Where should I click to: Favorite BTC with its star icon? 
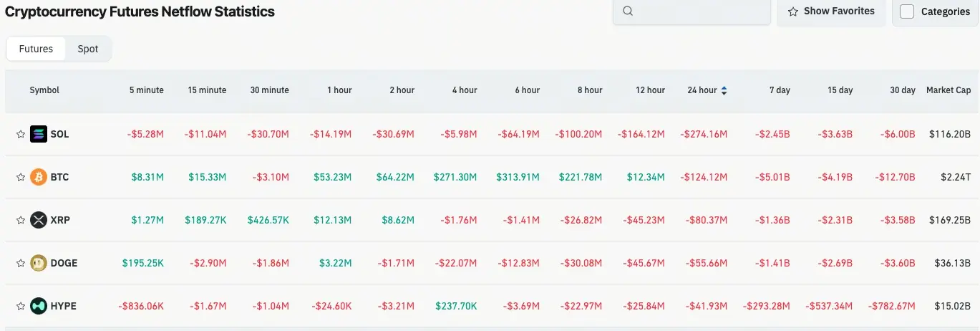(21, 177)
